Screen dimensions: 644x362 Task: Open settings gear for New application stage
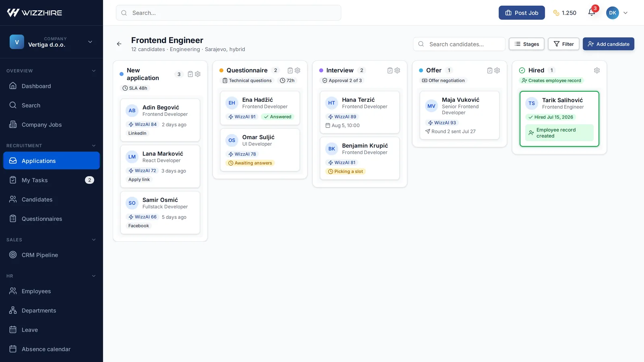pos(198,74)
